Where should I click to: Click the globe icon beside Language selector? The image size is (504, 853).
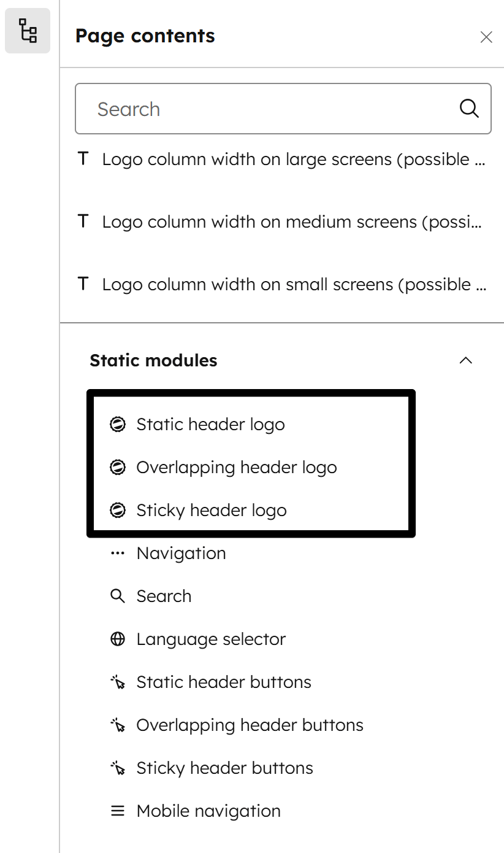pyautogui.click(x=116, y=639)
